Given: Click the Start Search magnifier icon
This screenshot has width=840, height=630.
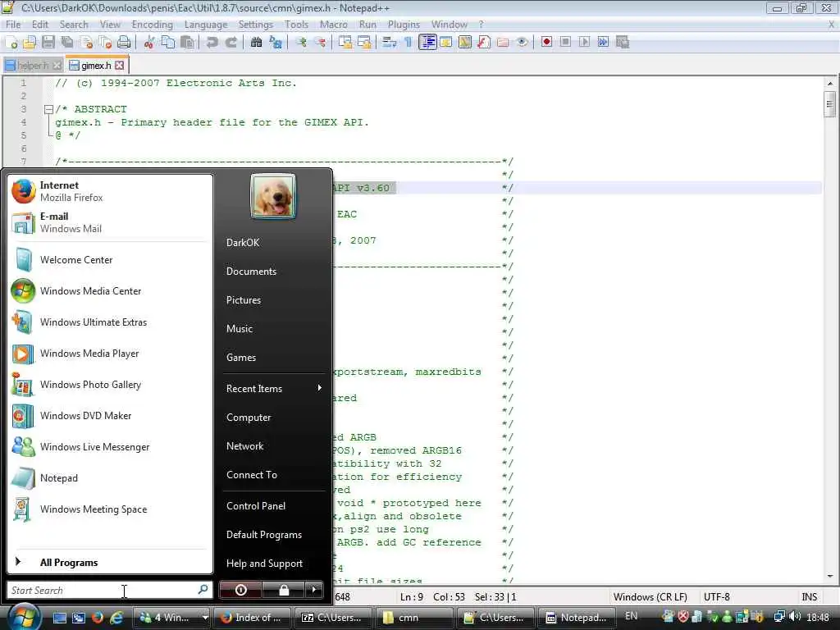Looking at the screenshot, I should coord(203,590).
